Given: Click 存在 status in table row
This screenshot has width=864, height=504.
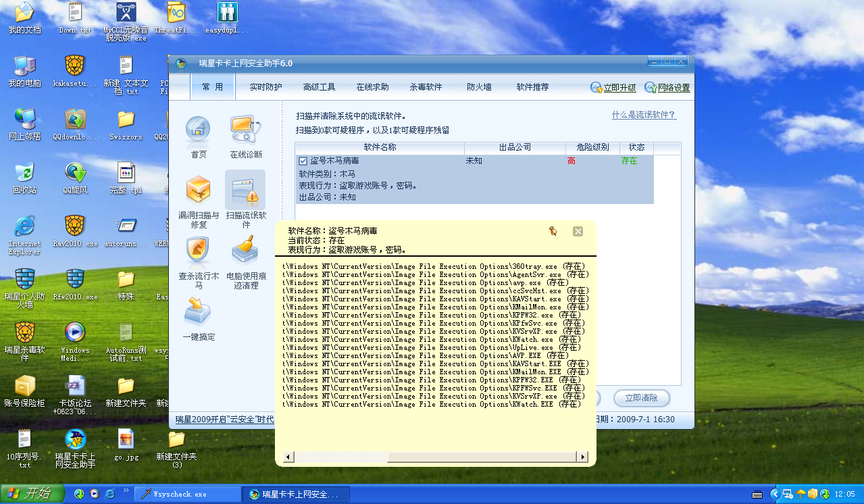Looking at the screenshot, I should tap(629, 161).
